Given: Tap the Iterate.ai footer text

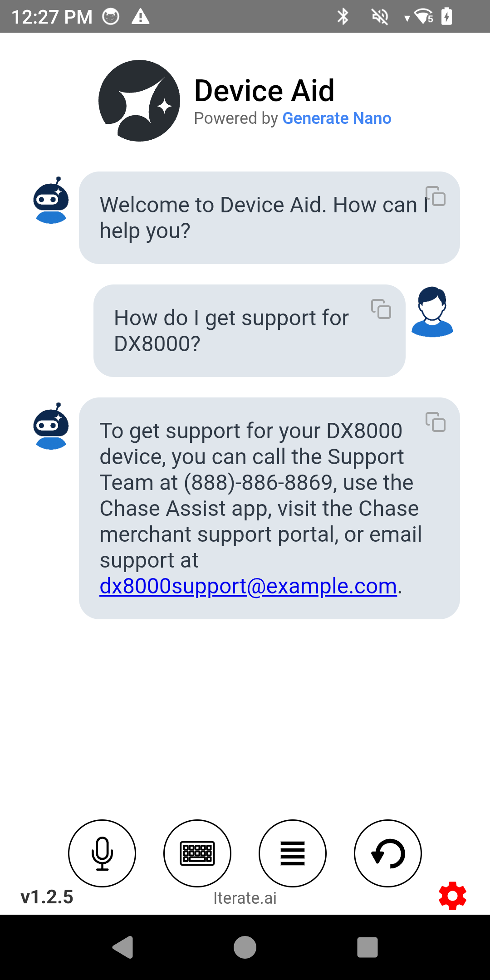Looking at the screenshot, I should pos(245,898).
